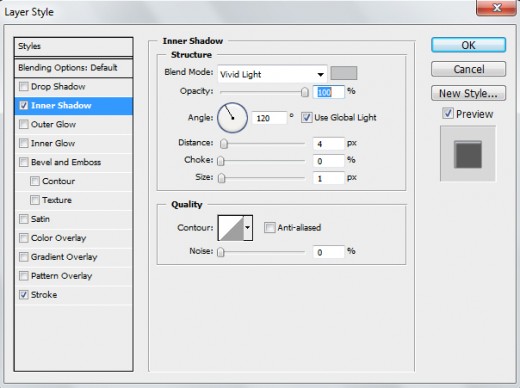This screenshot has width=520, height=388.
Task: Click the contour curve thumbnail
Action: click(x=231, y=228)
